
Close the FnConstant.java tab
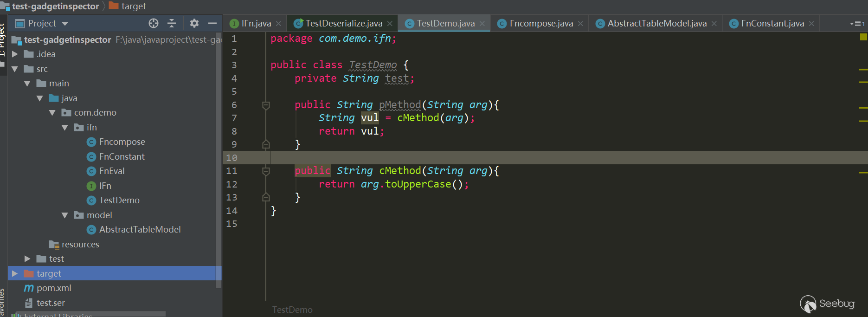pos(811,24)
